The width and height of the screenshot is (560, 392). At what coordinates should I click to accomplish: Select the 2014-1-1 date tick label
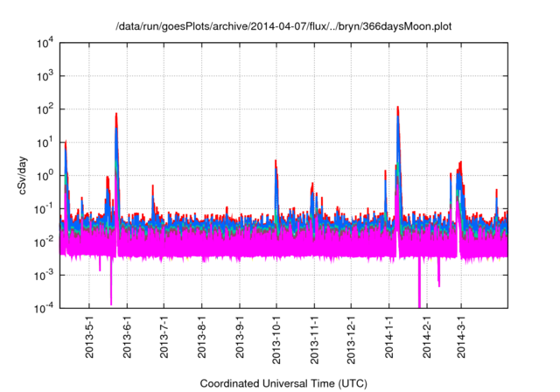tap(388, 337)
